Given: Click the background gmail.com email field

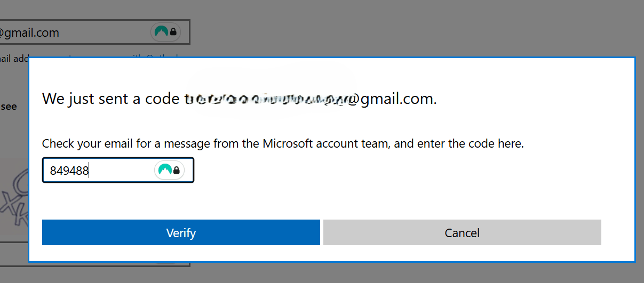Looking at the screenshot, I should click(94, 33).
